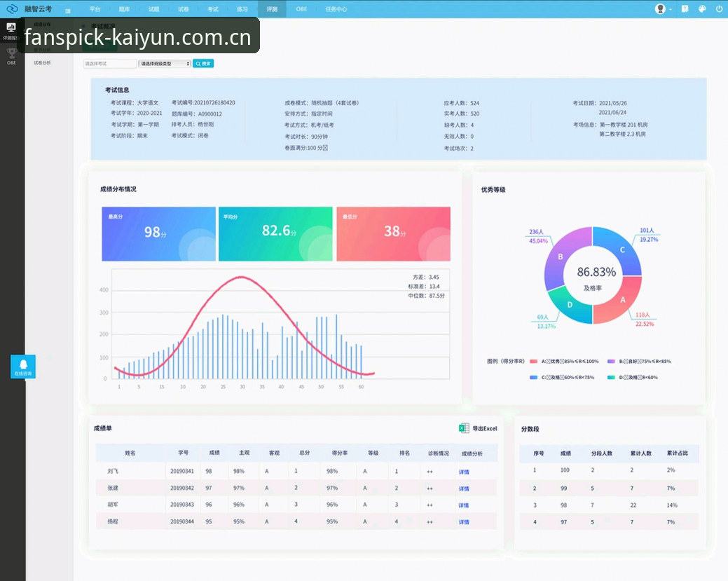This screenshot has width=728, height=581.
Task: Open the 试卷 top menu
Action: [184, 9]
